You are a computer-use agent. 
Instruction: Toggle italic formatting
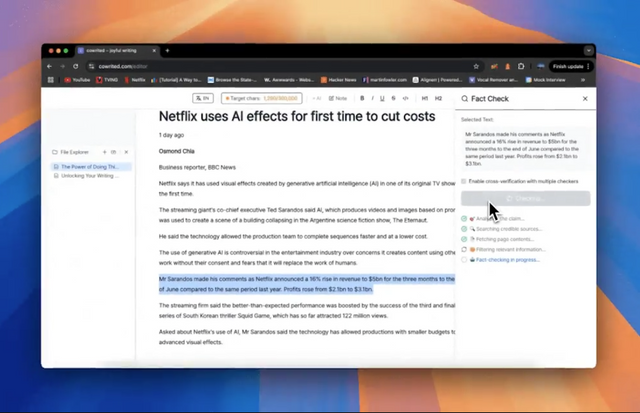click(372, 98)
